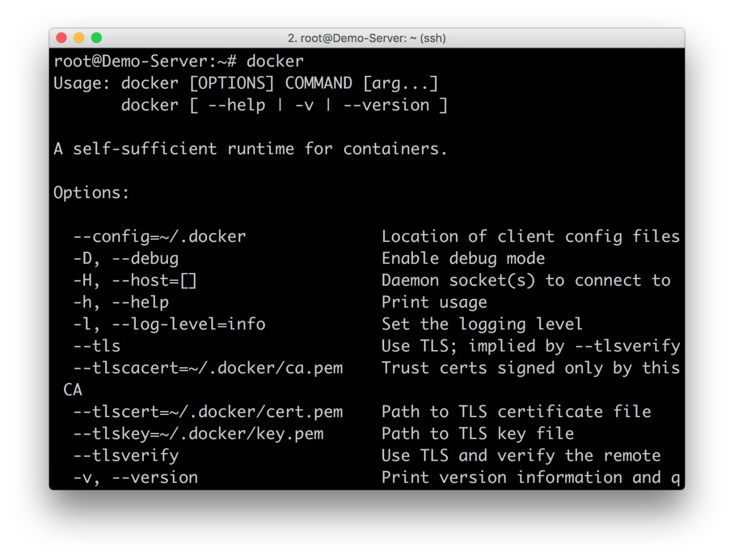Click 'Trust certs signed only by this' description
734x560 pixels.
click(530, 368)
